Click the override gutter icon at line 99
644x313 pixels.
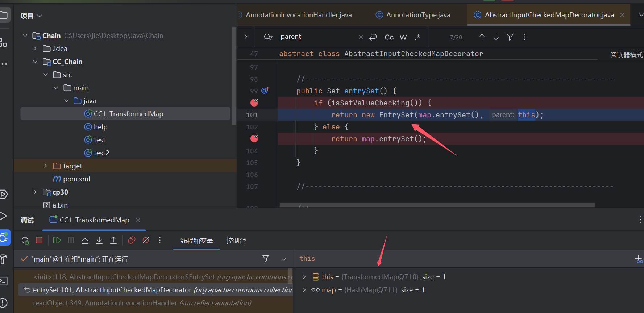tap(265, 91)
